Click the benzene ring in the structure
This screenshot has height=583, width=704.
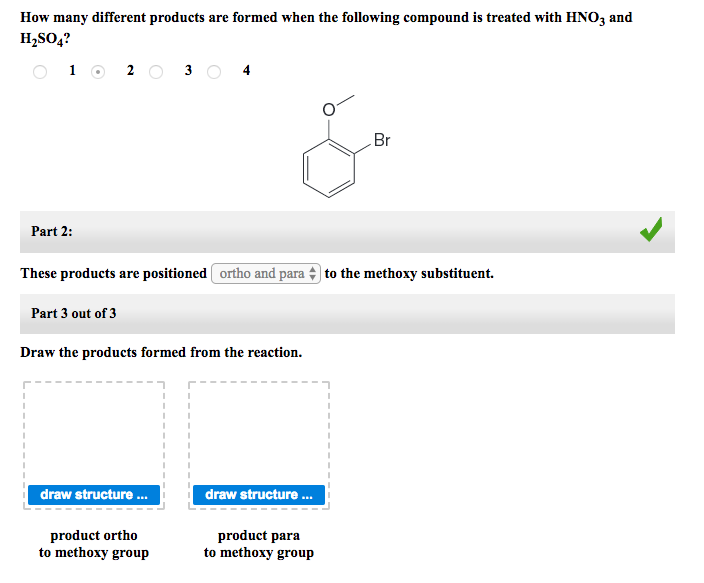(329, 168)
